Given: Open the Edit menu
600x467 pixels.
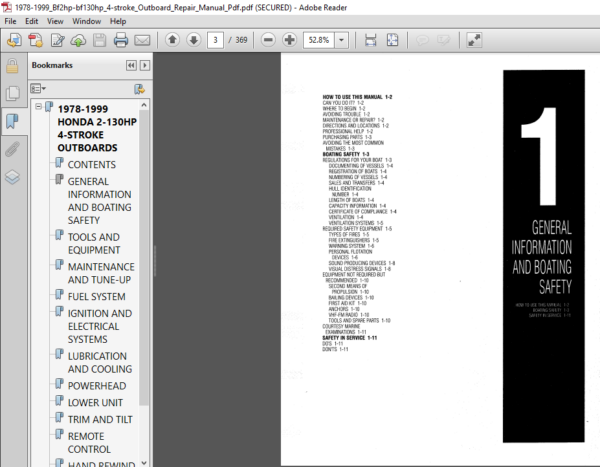Looking at the screenshot, I should 31,21.
